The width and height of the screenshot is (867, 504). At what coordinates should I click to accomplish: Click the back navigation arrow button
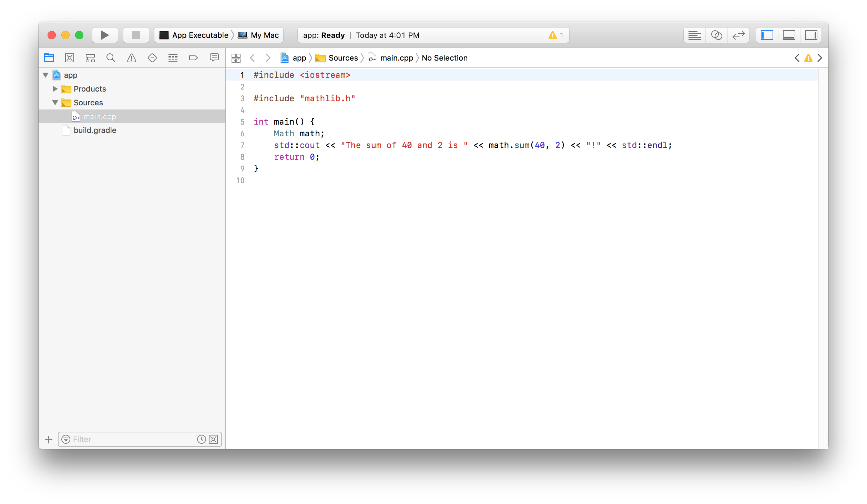(252, 57)
